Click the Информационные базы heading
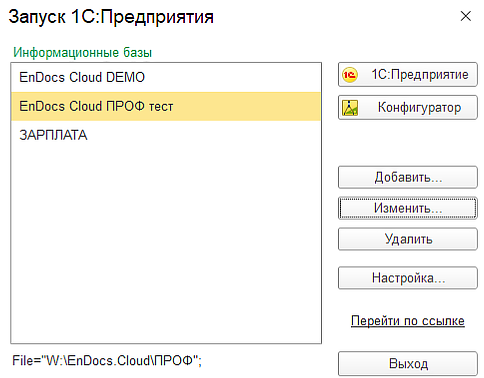The height and width of the screenshot is (378, 484). tap(83, 53)
